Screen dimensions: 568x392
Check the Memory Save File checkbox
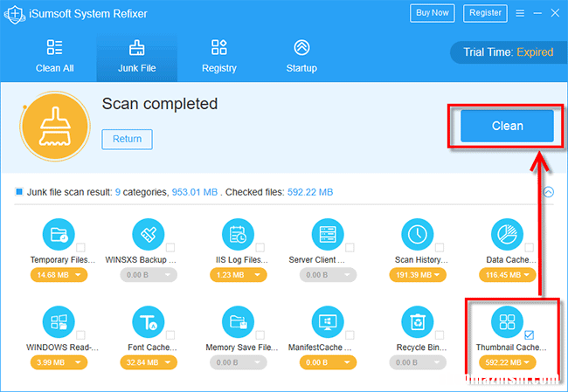point(260,335)
